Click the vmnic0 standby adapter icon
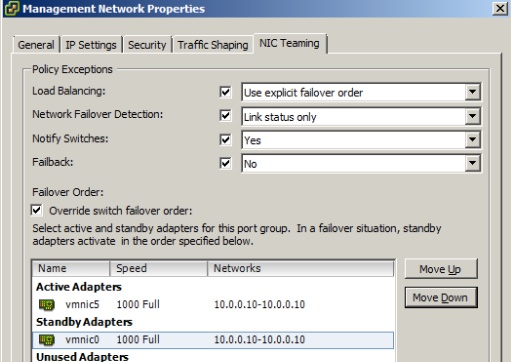 (x=47, y=340)
